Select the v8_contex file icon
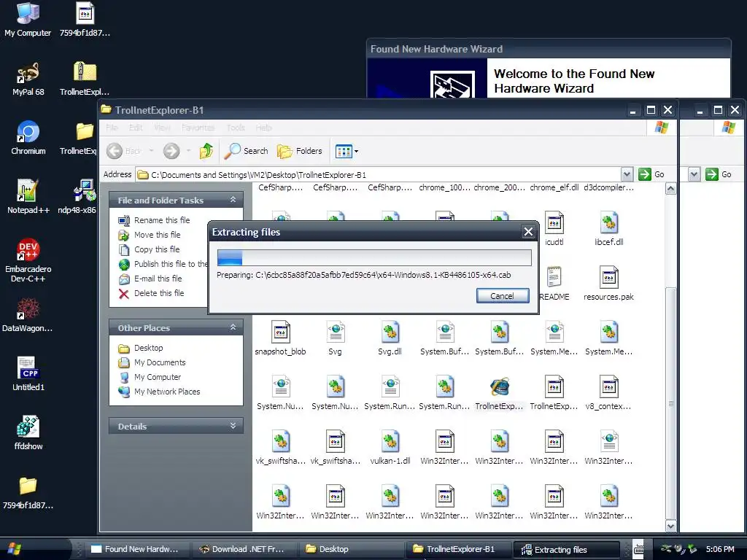747x560 pixels. 609,393
